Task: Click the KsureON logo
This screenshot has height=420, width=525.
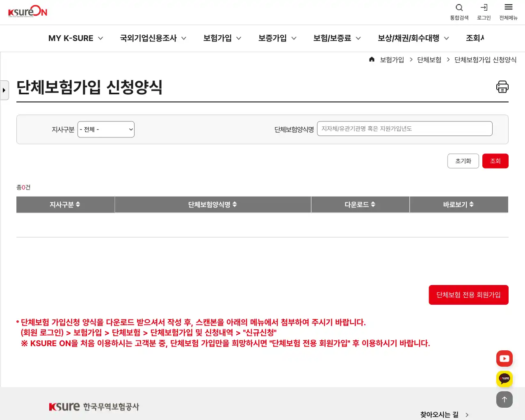Action: (27, 11)
